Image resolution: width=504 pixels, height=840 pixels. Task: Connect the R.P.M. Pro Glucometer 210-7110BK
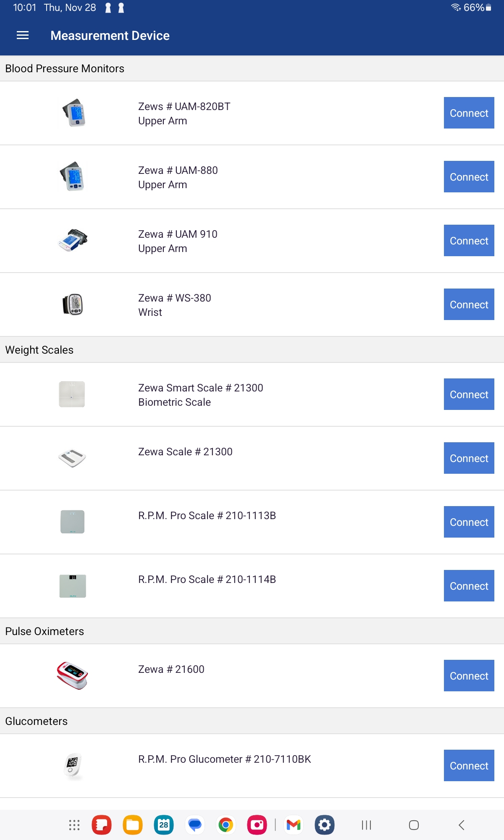(469, 766)
